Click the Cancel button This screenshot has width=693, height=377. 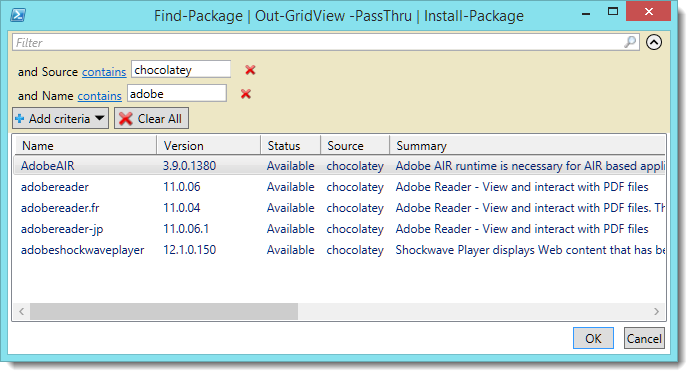tap(644, 339)
